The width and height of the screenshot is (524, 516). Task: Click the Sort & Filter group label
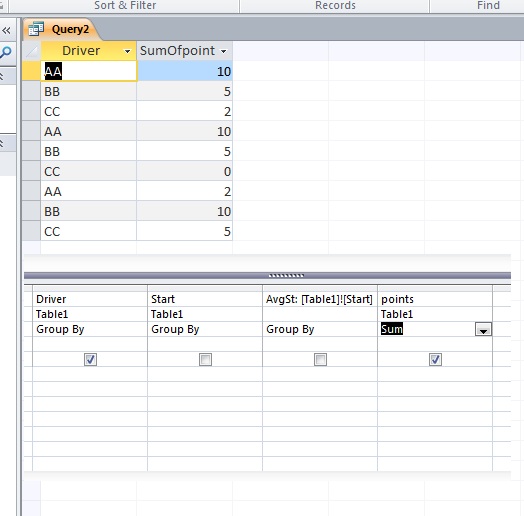click(x=125, y=5)
